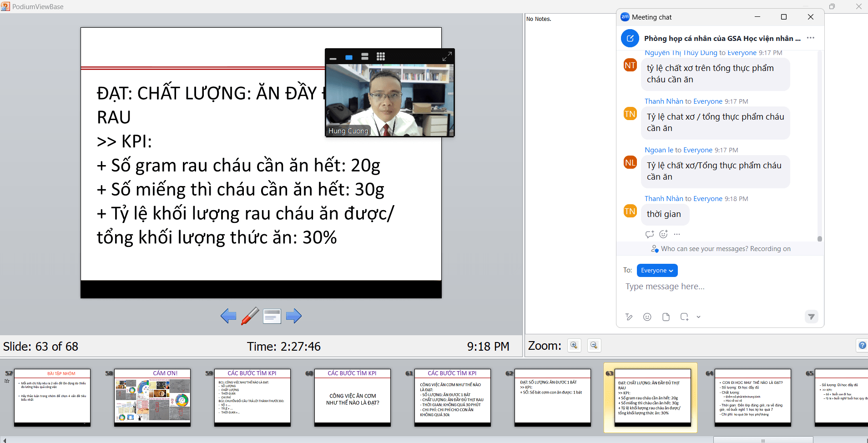Open the Everyone recipient dropdown

pyautogui.click(x=657, y=270)
